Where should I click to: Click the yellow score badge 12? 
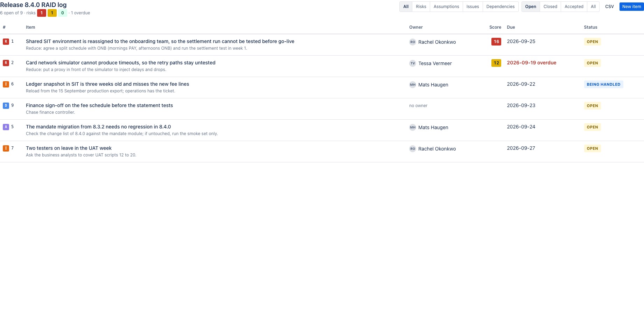pos(496,63)
